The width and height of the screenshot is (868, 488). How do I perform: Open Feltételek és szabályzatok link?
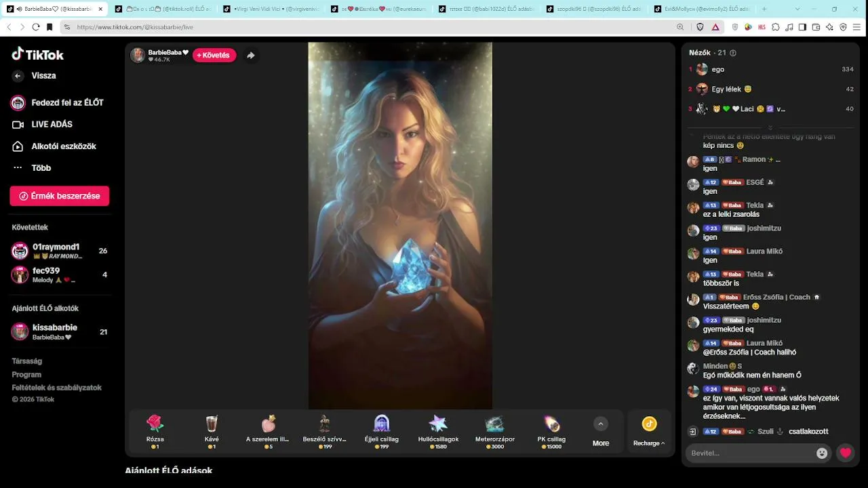[57, 388]
